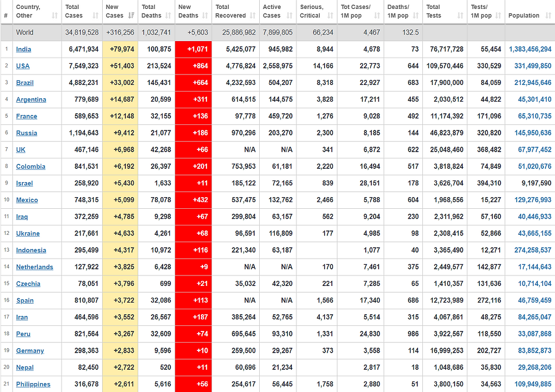Select UK Total Recovered N/A cell
555x392 pixels.
click(235, 150)
